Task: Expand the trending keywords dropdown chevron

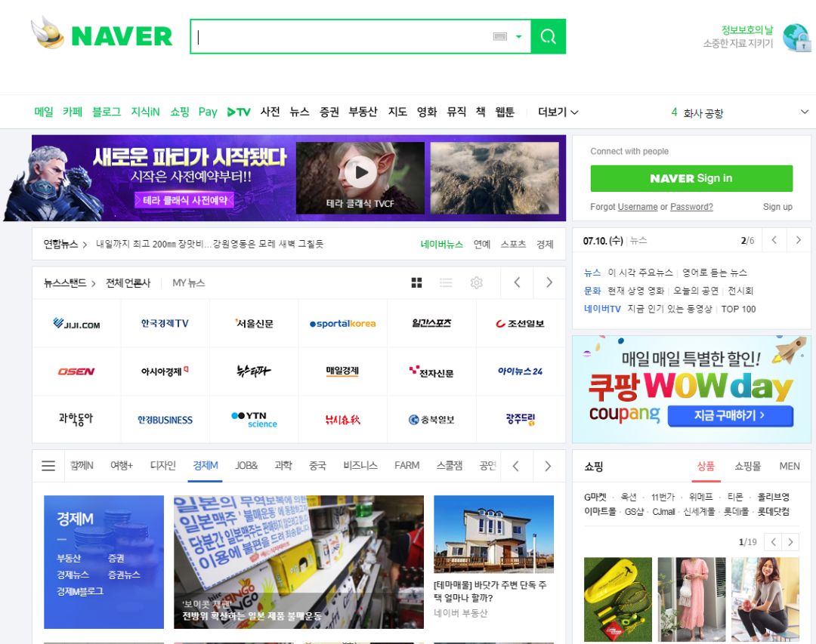Action: pyautogui.click(x=805, y=112)
